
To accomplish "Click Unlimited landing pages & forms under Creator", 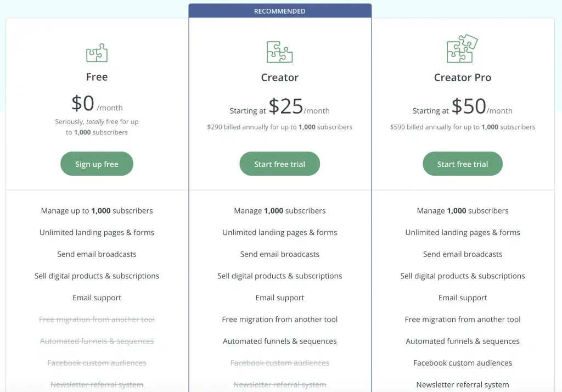I will [x=280, y=232].
